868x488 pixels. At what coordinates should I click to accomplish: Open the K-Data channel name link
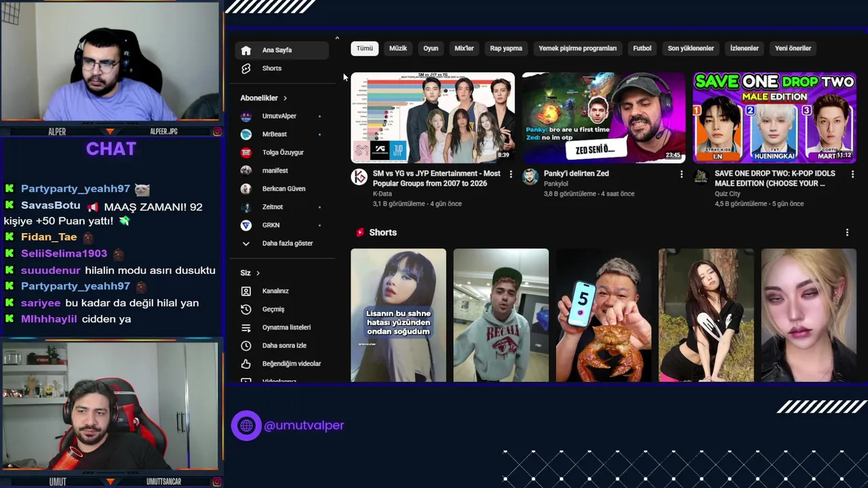[382, 194]
